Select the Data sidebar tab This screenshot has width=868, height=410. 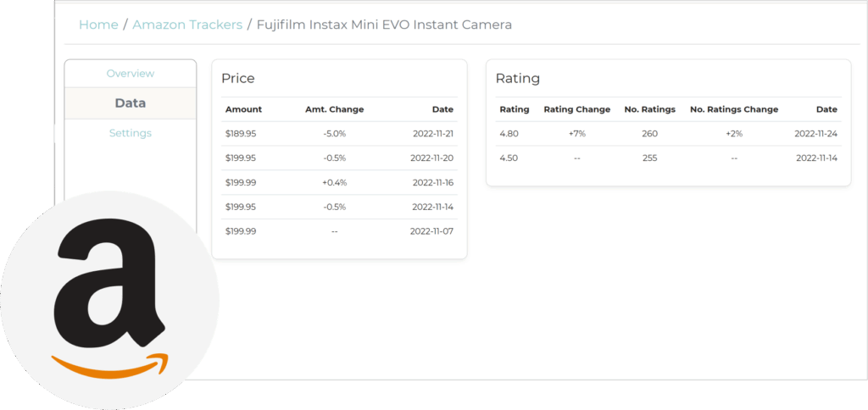pyautogui.click(x=131, y=103)
